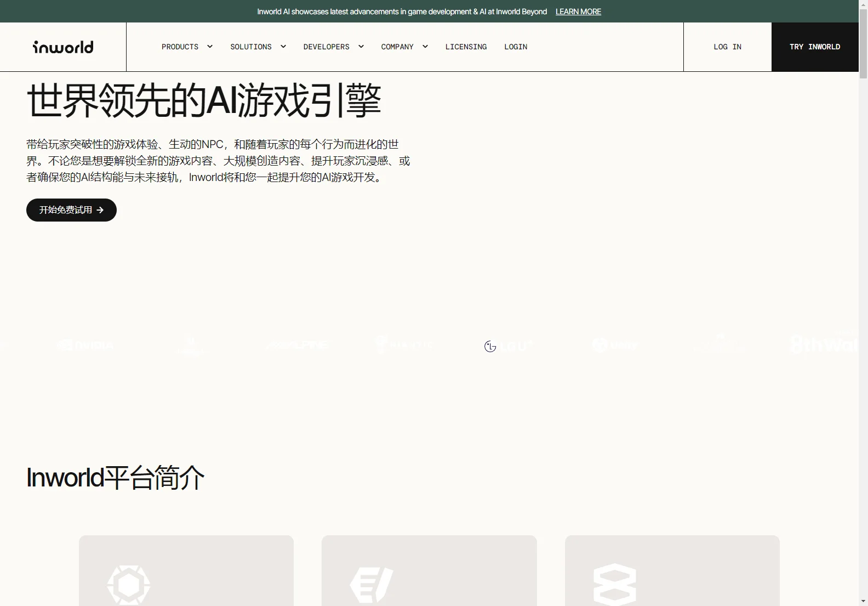Expand the SOLUTIONS chevron
Image resolution: width=868 pixels, height=606 pixels.
(283, 47)
